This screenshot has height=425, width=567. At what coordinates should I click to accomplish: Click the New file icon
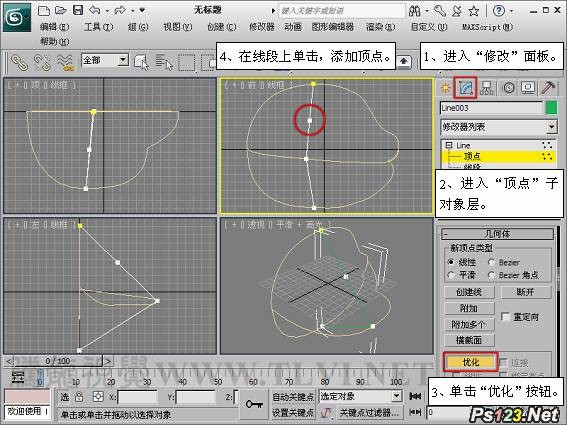pos(43,10)
